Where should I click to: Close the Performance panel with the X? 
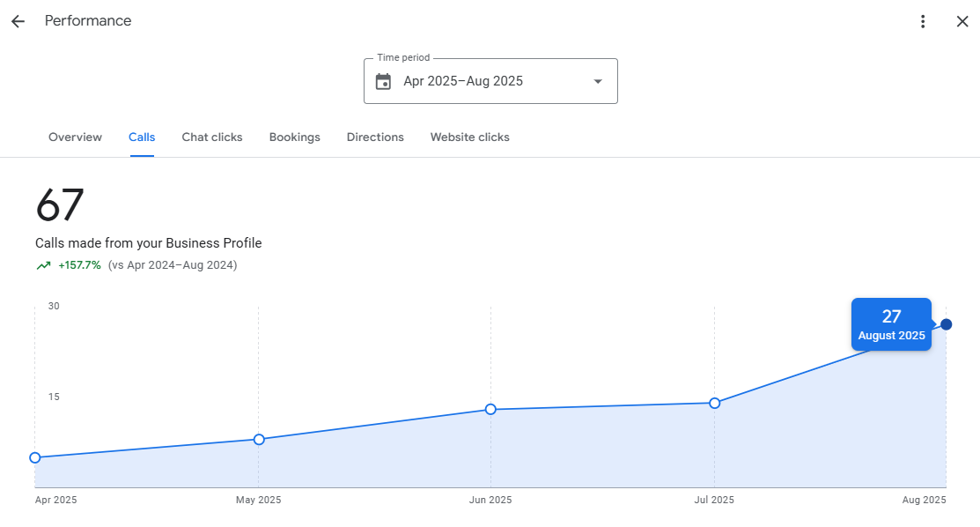pos(962,21)
